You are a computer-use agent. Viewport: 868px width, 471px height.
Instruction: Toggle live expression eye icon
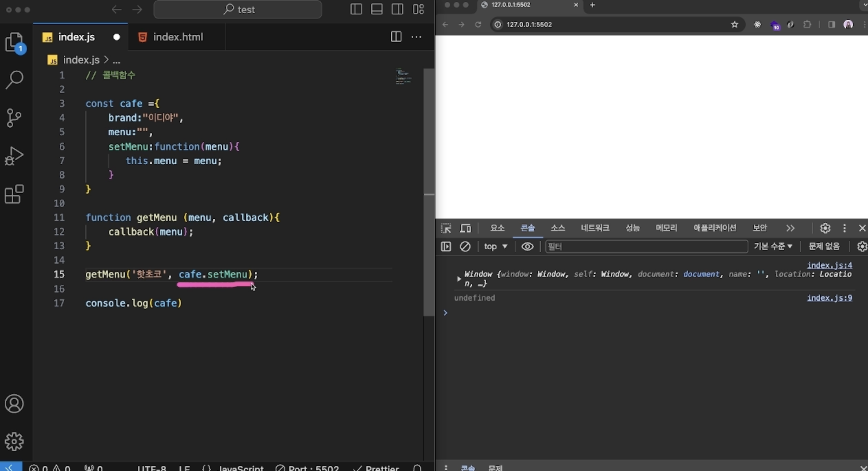[x=527, y=246]
